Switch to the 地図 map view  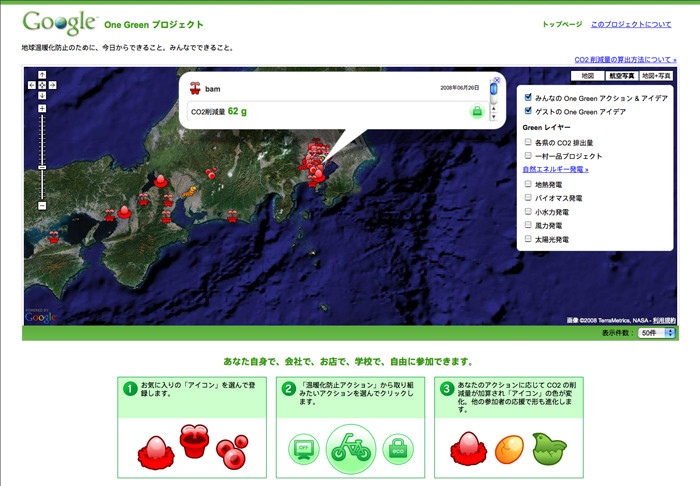[588, 76]
